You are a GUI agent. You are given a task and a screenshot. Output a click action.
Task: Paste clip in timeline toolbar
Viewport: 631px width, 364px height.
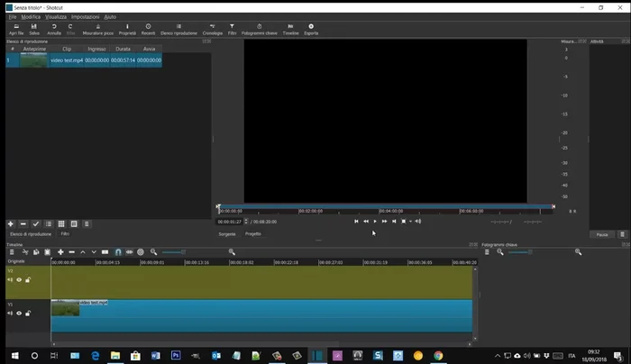point(48,252)
